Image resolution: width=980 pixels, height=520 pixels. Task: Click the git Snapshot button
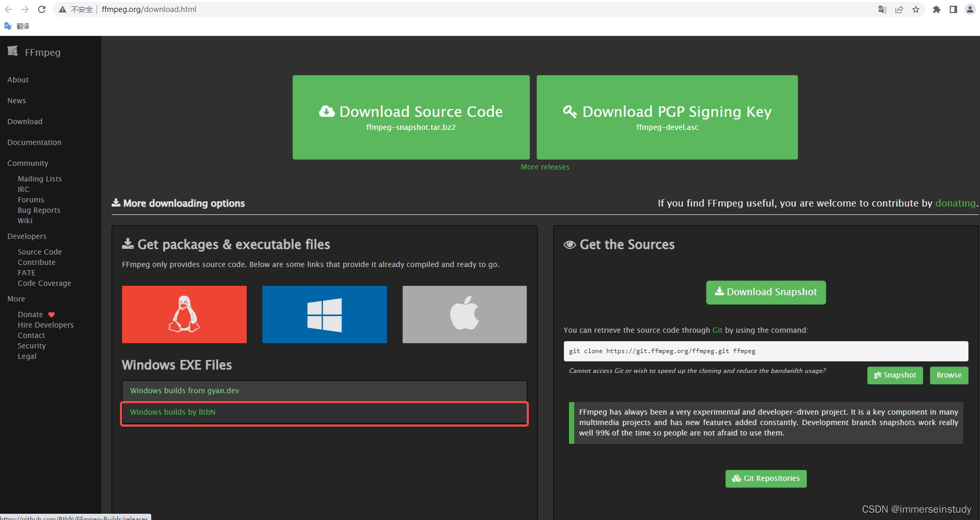tap(895, 376)
